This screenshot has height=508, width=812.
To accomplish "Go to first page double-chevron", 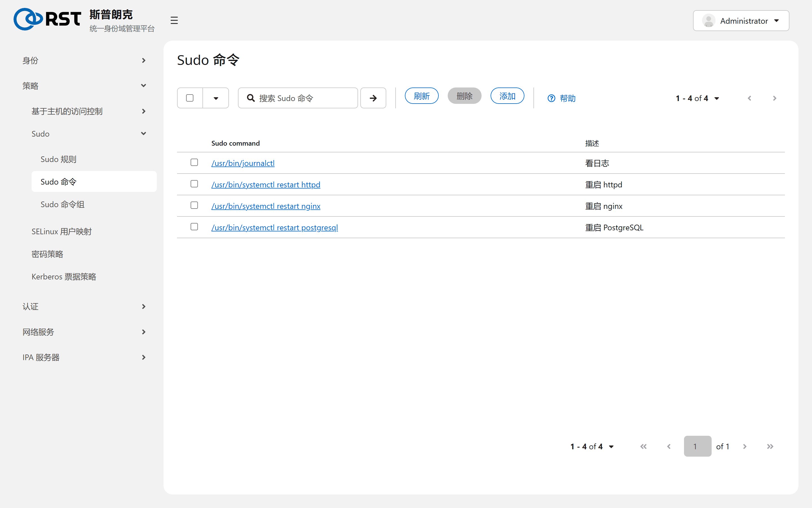I will point(643,446).
